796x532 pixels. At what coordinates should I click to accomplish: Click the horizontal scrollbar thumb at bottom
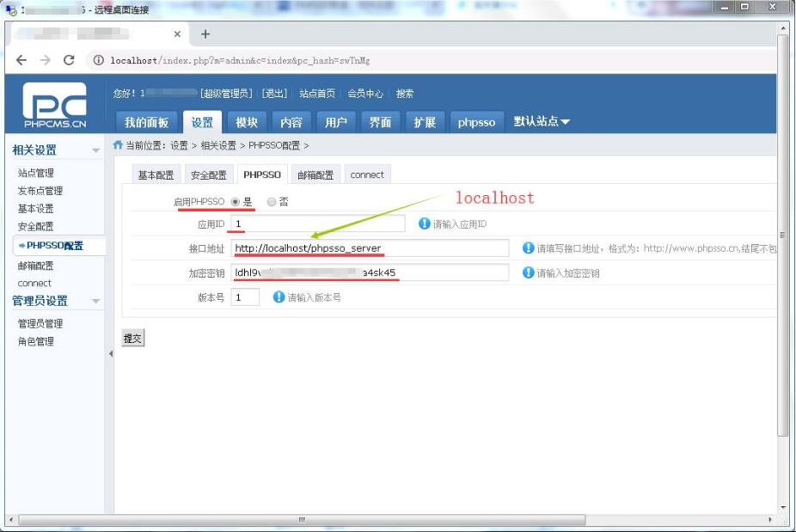pyautogui.click(x=302, y=520)
